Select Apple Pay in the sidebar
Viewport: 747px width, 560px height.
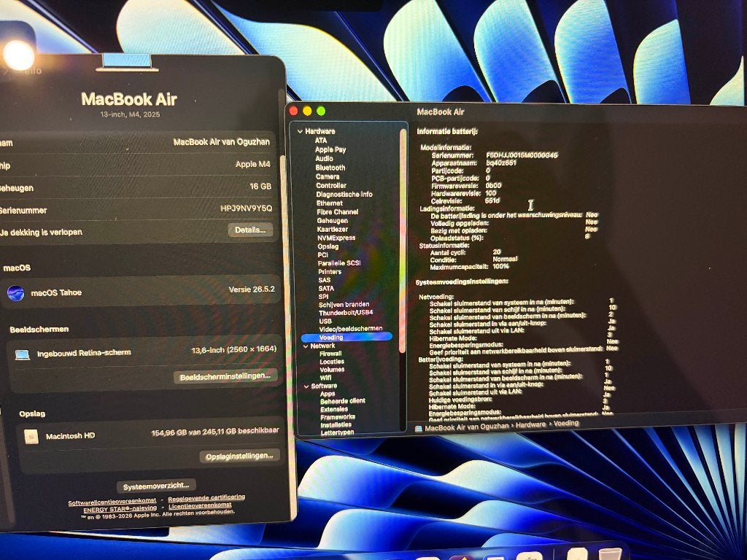330,149
